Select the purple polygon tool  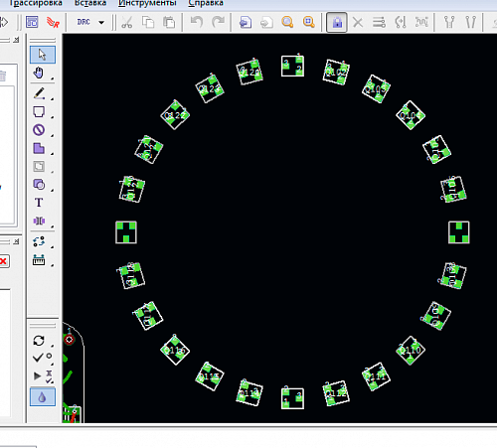click(39, 148)
